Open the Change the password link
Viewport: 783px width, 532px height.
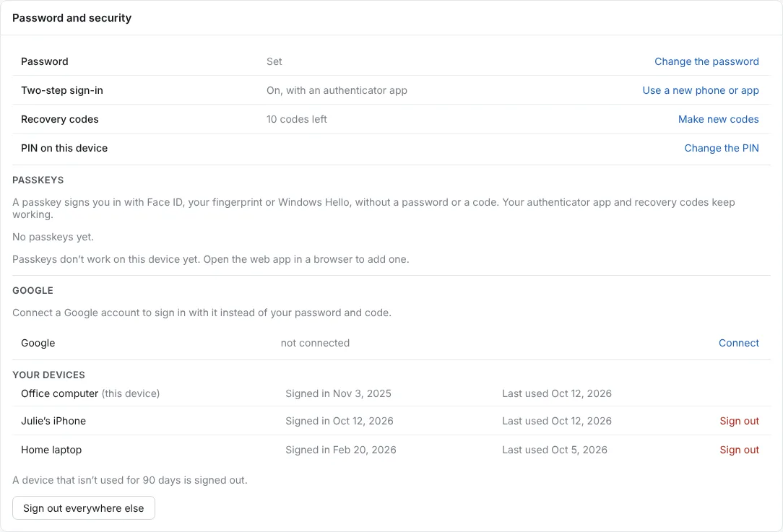tap(706, 61)
